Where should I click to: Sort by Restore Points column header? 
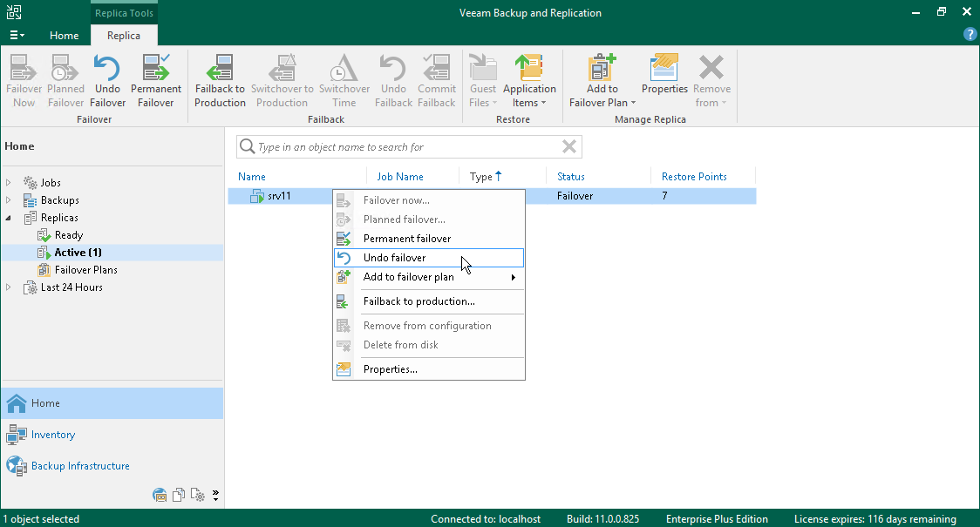click(x=694, y=177)
